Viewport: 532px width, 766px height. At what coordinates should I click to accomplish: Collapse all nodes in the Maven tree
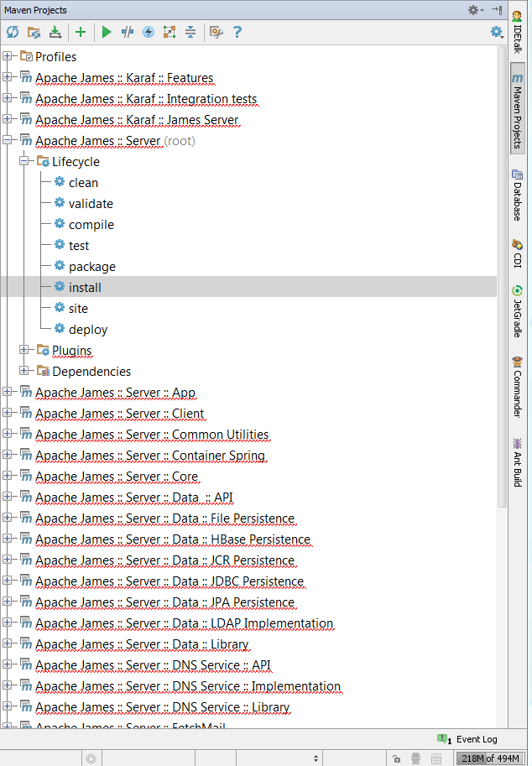[x=190, y=32]
